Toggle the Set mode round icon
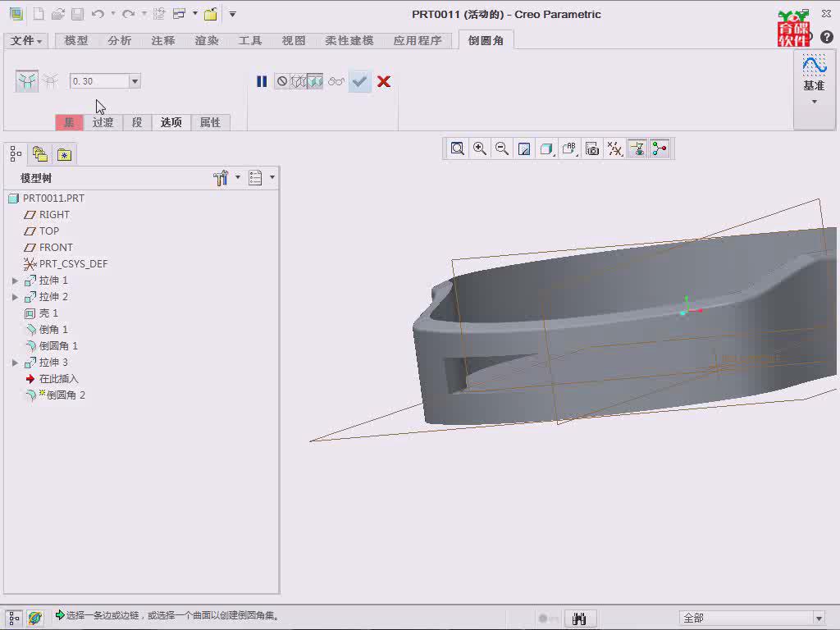This screenshot has width=840, height=630. click(27, 81)
